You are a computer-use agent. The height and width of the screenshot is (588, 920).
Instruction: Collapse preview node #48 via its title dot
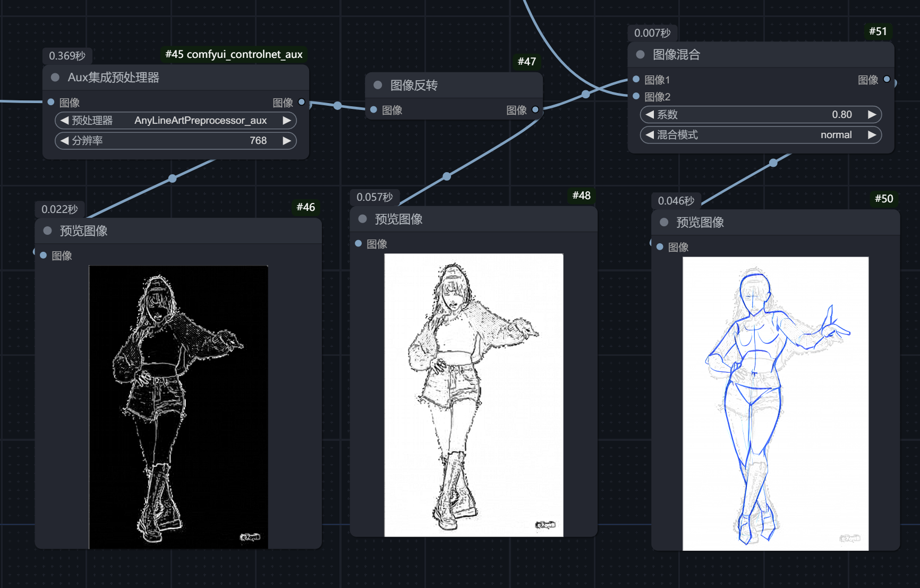363,219
